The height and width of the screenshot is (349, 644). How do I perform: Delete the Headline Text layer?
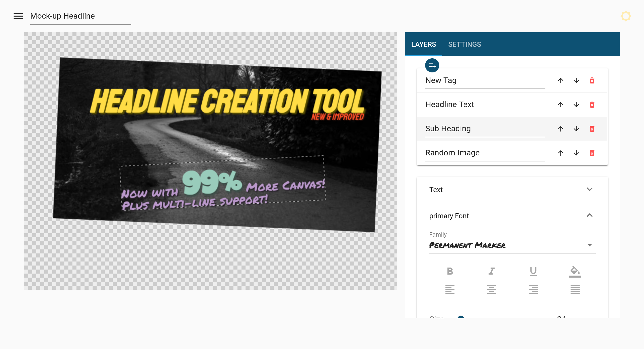click(x=592, y=105)
